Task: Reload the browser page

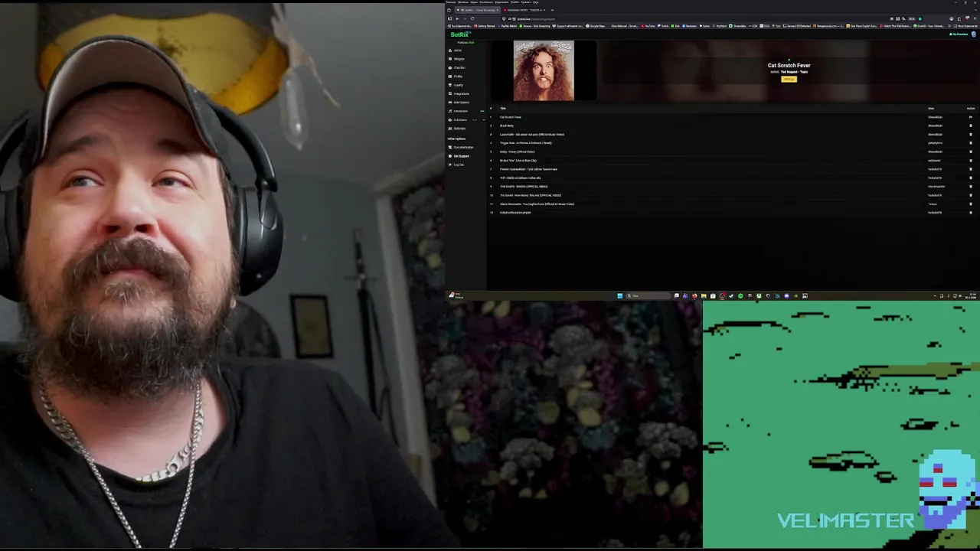Action: pyautogui.click(x=472, y=18)
